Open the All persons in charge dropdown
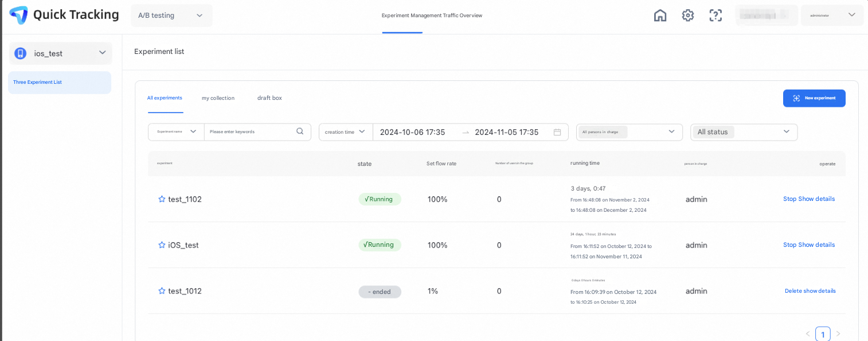 [x=629, y=132]
